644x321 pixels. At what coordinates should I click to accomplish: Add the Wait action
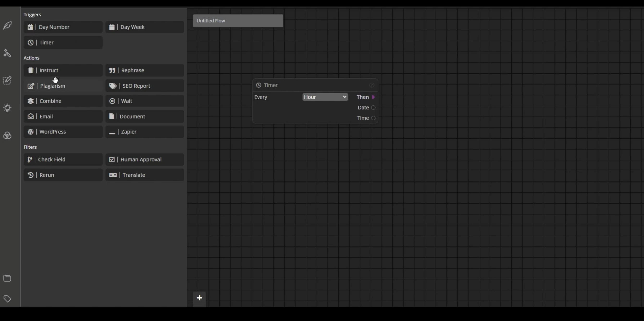145,101
